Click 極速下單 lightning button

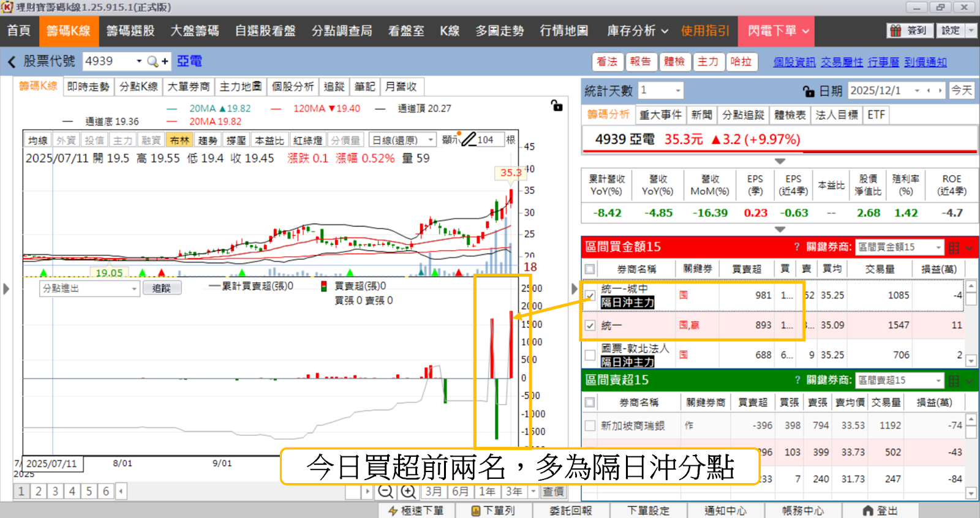(x=416, y=510)
